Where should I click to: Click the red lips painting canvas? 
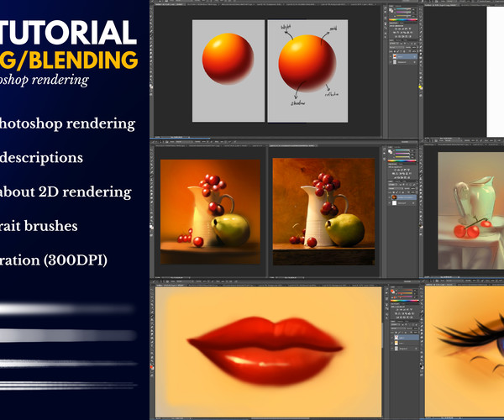(x=269, y=352)
